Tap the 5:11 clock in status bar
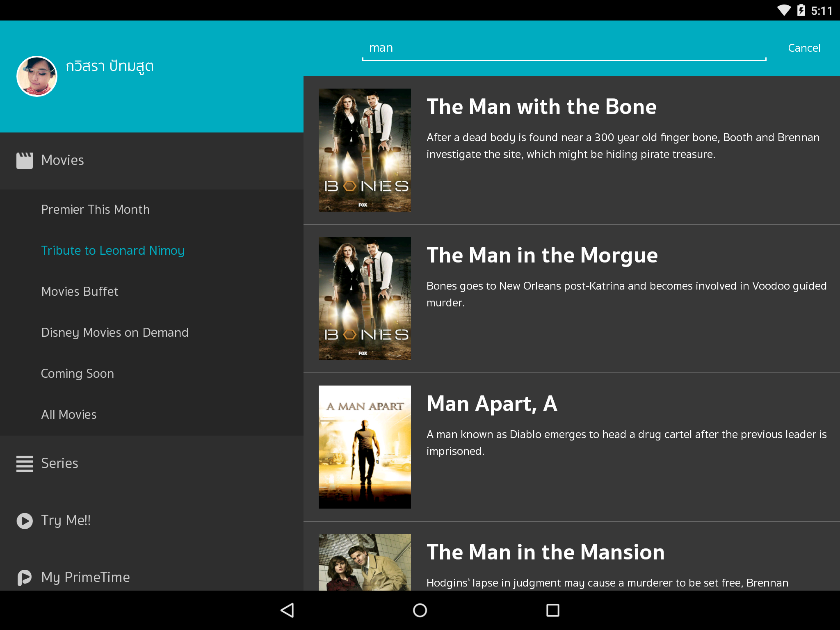The image size is (840, 630). click(x=822, y=11)
